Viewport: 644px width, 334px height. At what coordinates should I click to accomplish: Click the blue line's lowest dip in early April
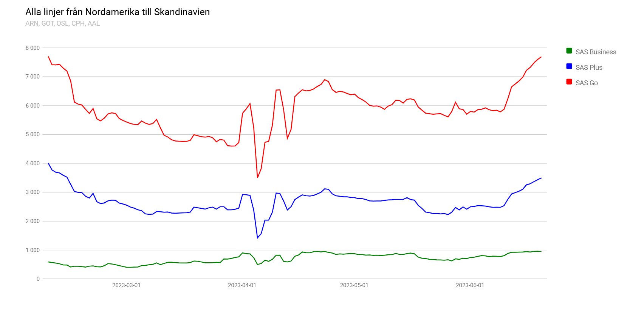257,238
